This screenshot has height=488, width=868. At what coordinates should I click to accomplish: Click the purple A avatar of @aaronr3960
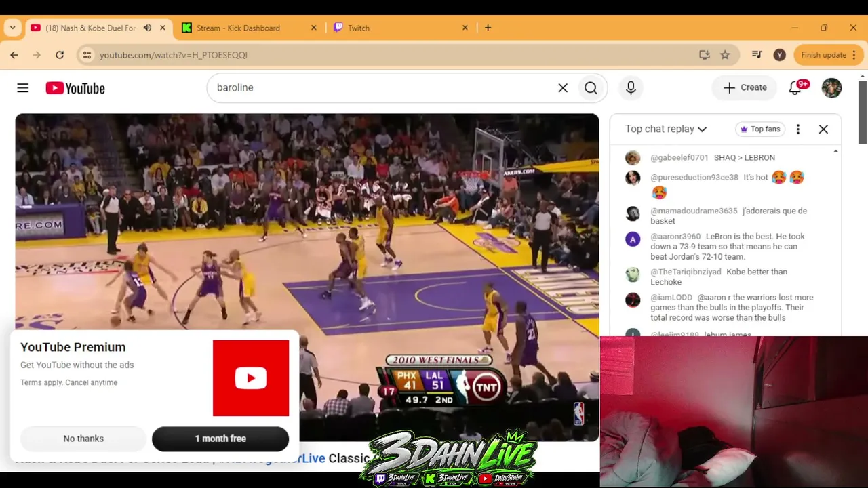click(633, 239)
